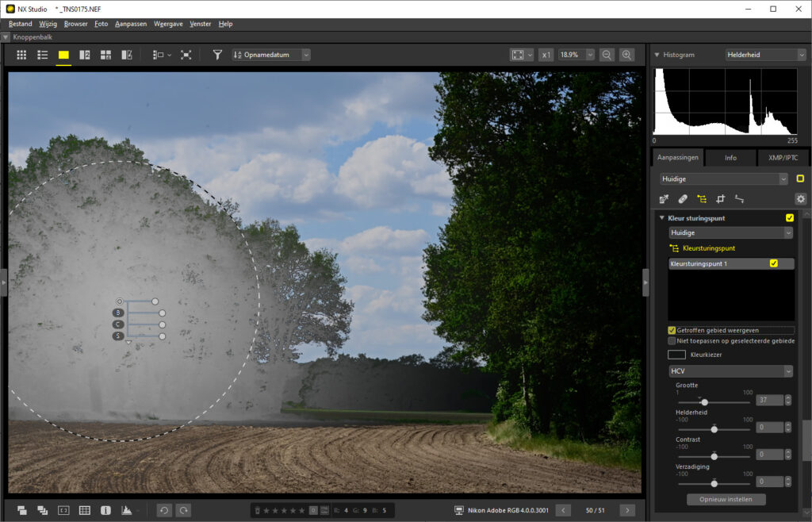This screenshot has height=522, width=812.
Task: Collapse the Kleur sturingspunt section
Action: click(662, 218)
